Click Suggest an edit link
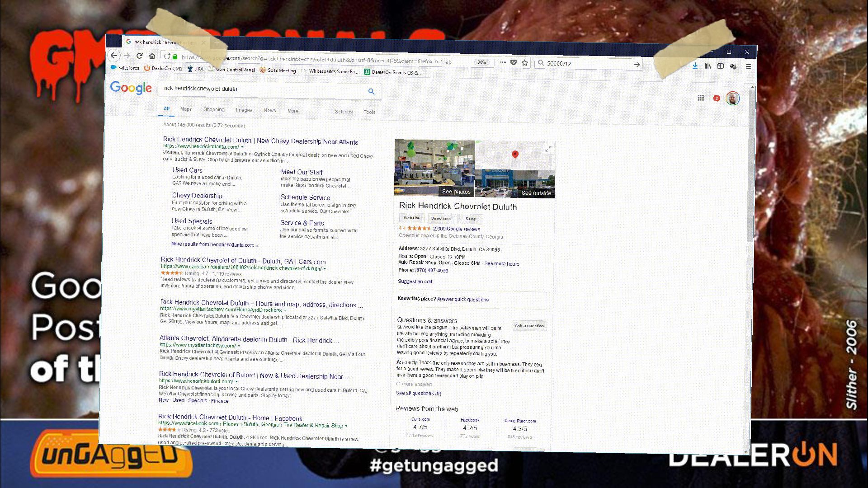 click(415, 282)
